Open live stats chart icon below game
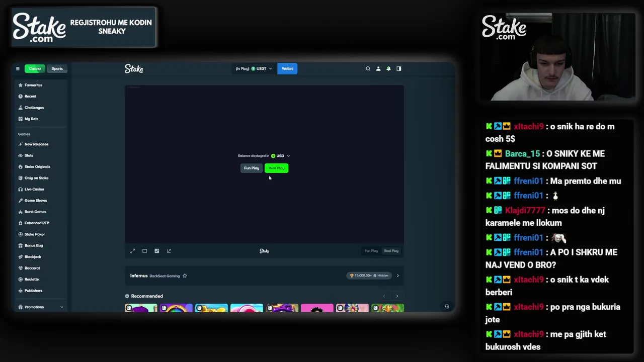644x362 pixels. 156,251
